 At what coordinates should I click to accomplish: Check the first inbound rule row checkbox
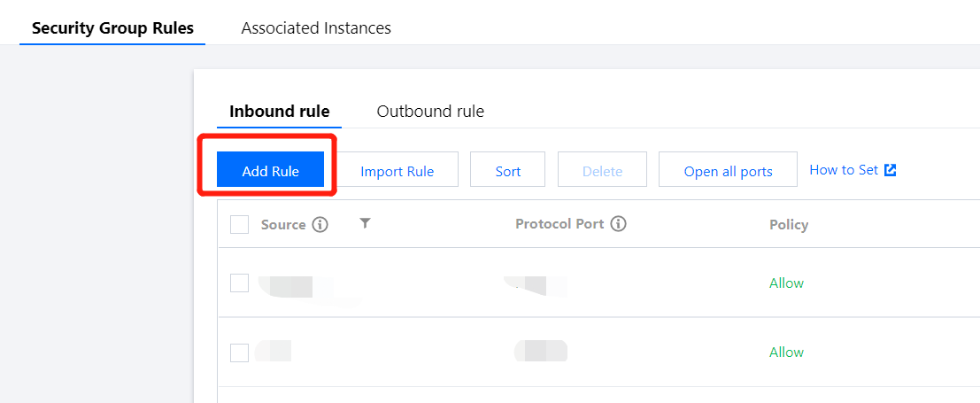click(239, 283)
